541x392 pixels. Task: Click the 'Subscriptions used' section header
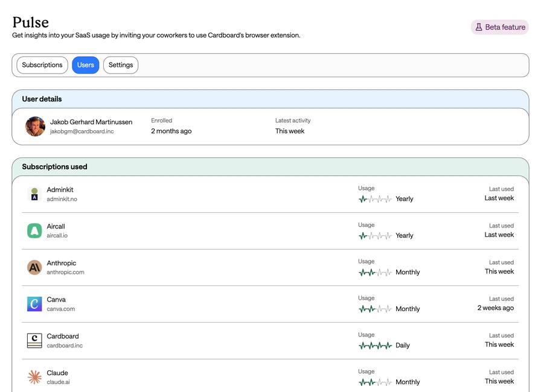(x=54, y=166)
